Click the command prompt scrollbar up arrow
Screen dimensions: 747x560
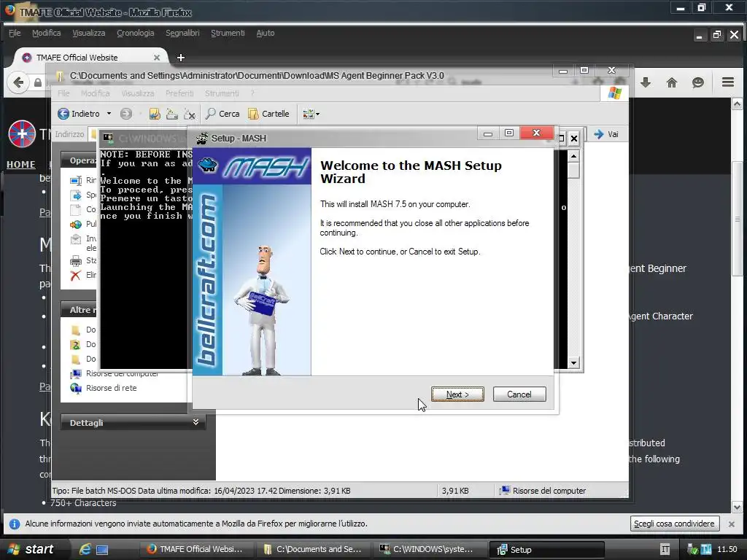pos(573,156)
